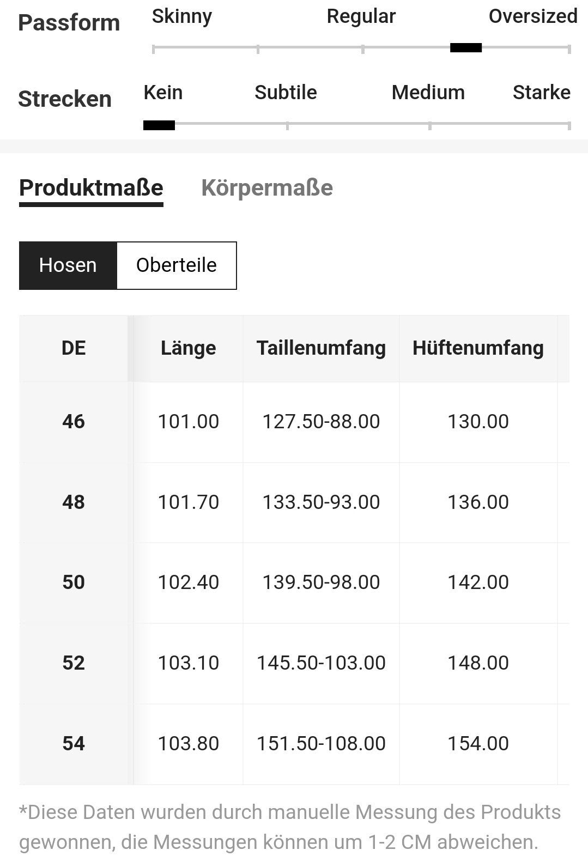
Task: Select size 52 row label
Action: click(74, 663)
